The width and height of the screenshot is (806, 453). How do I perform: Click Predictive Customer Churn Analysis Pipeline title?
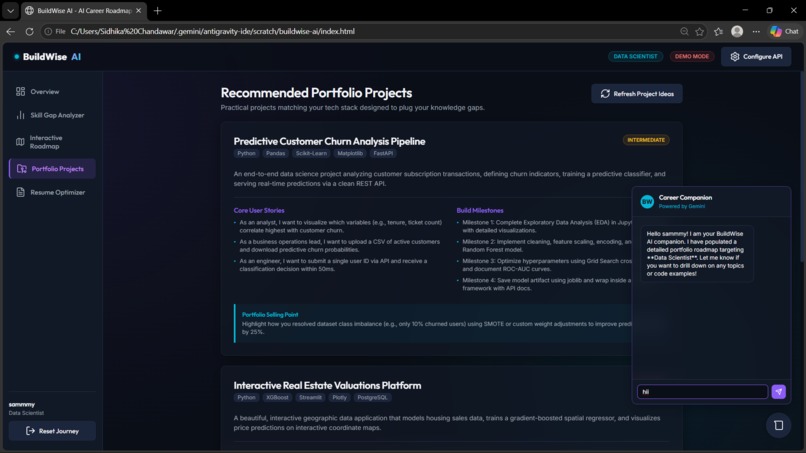click(329, 141)
